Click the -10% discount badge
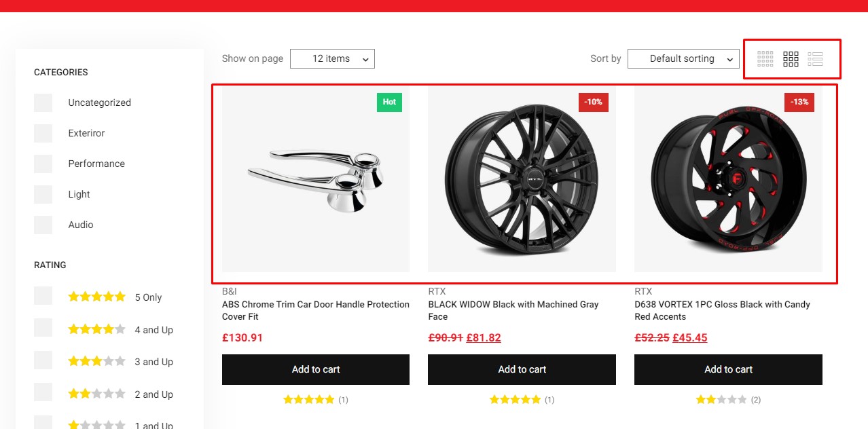 (594, 102)
